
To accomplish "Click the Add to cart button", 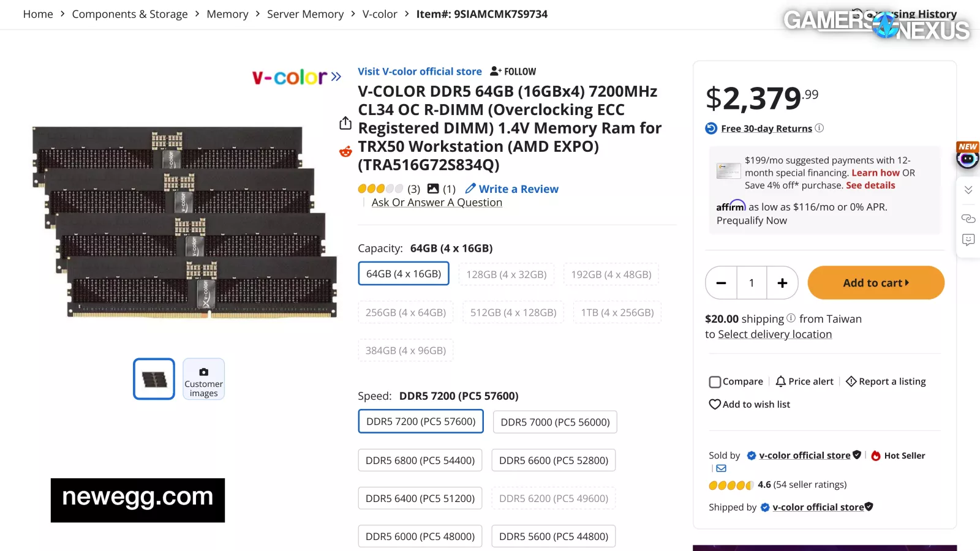I will click(x=876, y=283).
